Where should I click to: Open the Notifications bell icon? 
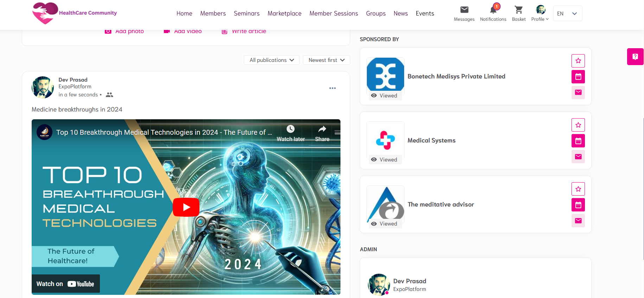pyautogui.click(x=493, y=10)
